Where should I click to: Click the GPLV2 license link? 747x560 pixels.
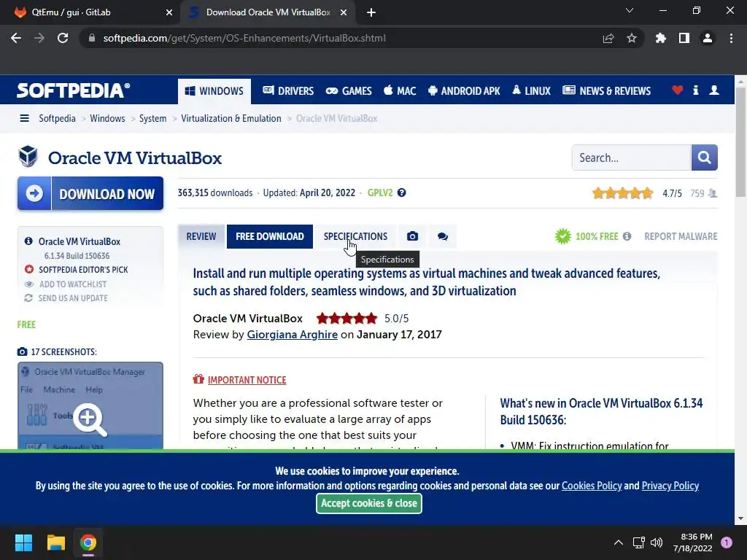click(380, 192)
